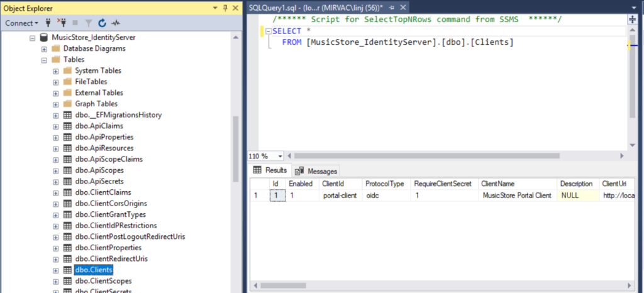Click the dbo.Clients table icon
This screenshot has height=293, width=644.
coord(67,270)
